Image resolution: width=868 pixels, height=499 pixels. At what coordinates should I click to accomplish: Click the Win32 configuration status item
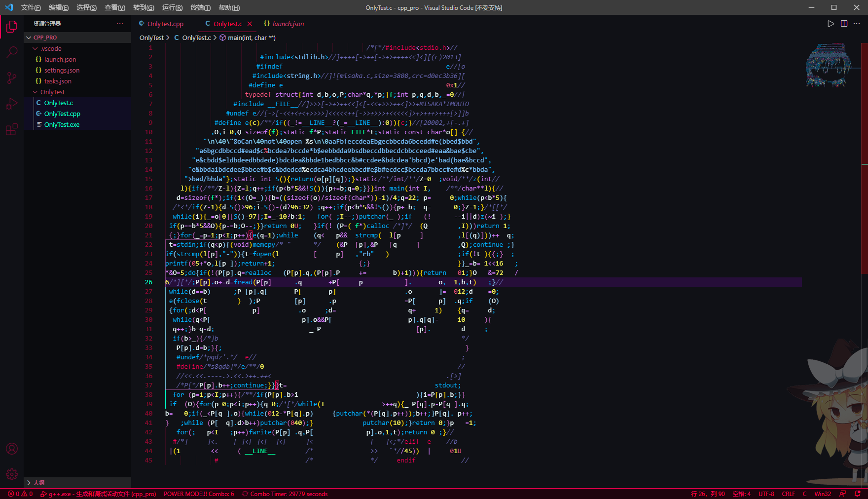[823, 494]
